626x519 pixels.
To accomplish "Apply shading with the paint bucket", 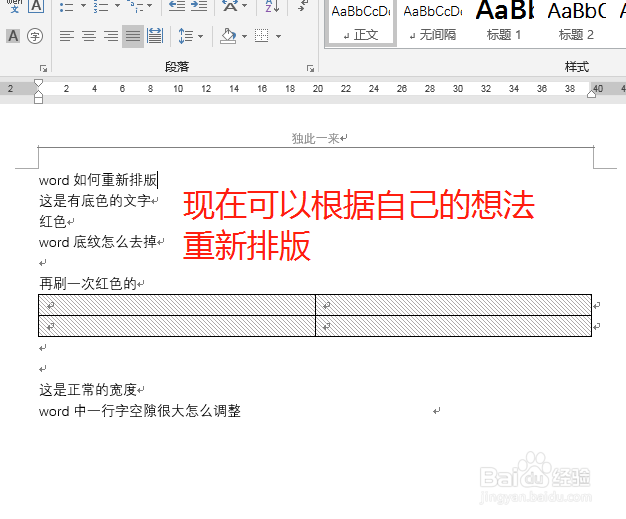I will point(228,36).
